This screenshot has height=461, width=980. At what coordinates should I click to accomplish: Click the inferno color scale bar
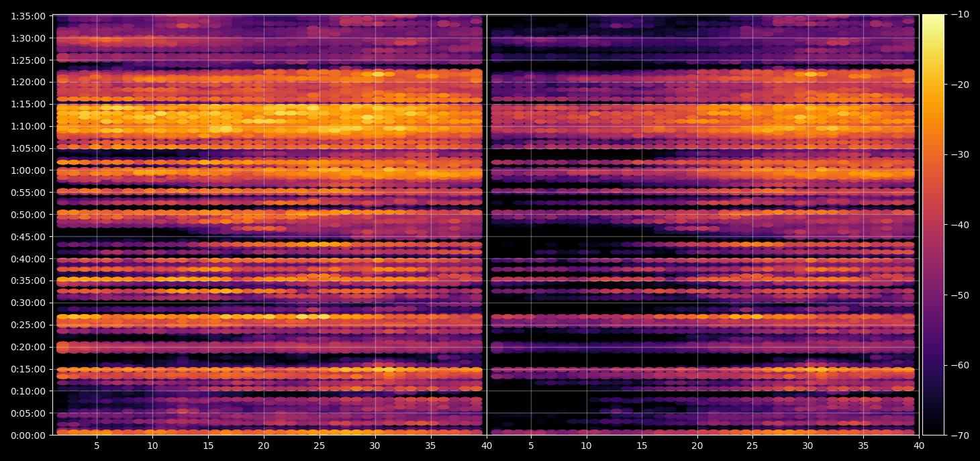click(933, 225)
